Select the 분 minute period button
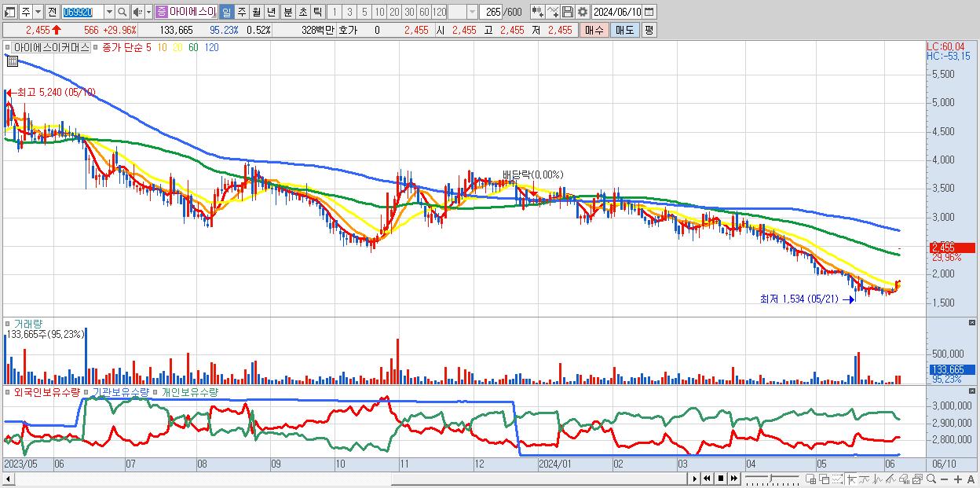Image resolution: width=980 pixels, height=488 pixels. tap(287, 12)
